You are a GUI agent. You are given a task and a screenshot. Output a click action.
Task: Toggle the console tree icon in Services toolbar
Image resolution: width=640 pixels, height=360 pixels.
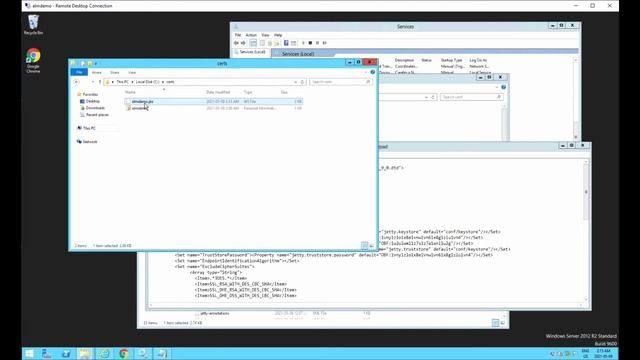pyautogui.click(x=253, y=43)
